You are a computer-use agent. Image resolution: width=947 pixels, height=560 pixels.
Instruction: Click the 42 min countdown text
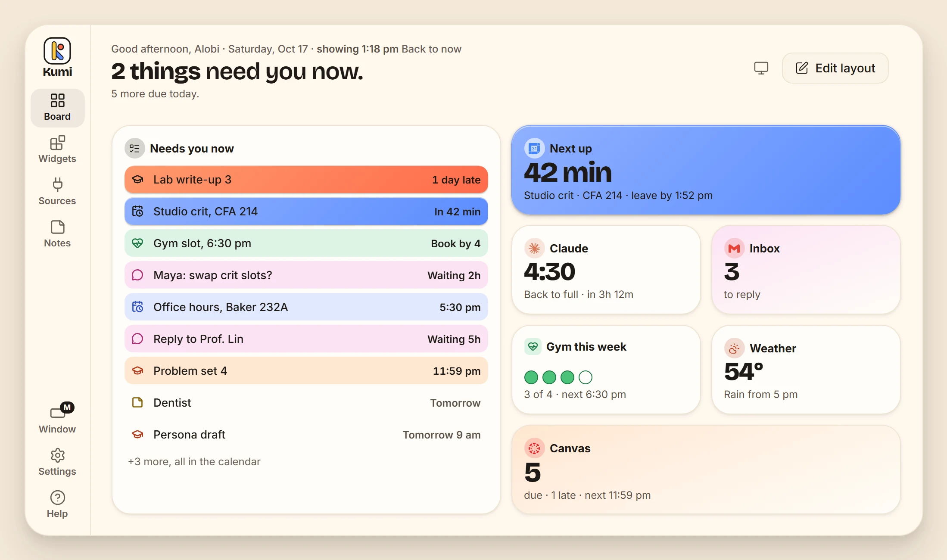pos(568,172)
